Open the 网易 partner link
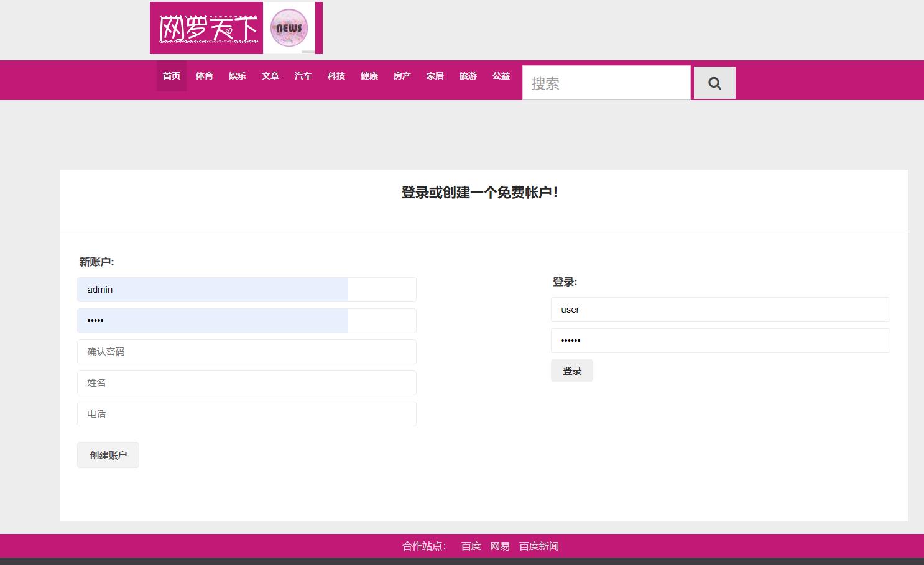The height and width of the screenshot is (565, 924). (500, 546)
